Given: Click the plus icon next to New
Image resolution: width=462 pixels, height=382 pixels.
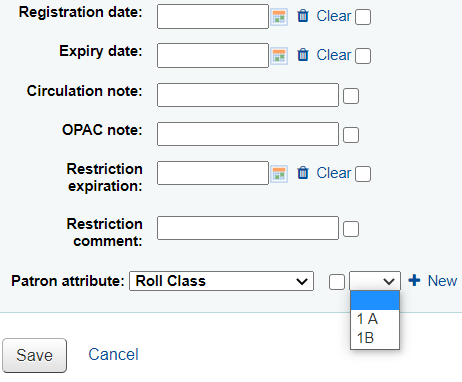Looking at the screenshot, I should coord(414,280).
